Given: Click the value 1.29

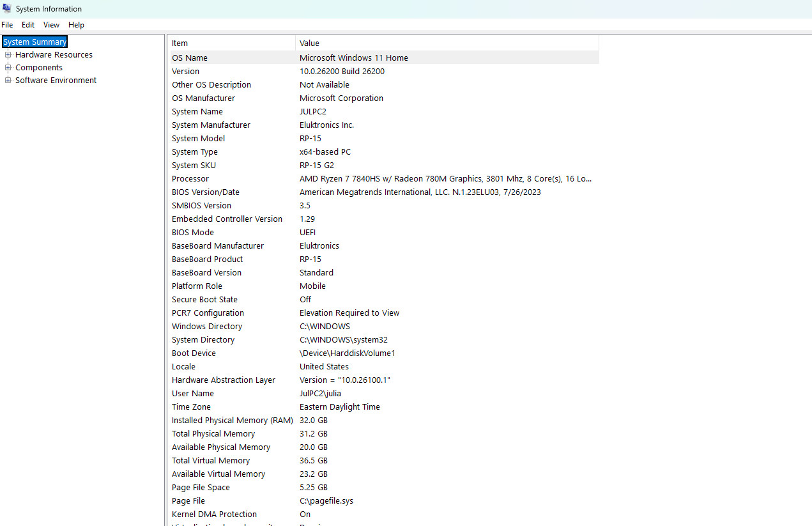Looking at the screenshot, I should pos(307,219).
